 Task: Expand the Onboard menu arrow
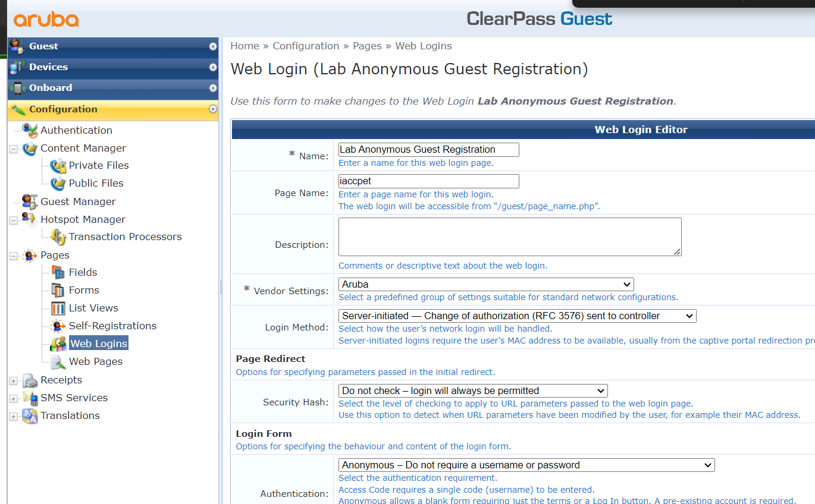pos(213,88)
